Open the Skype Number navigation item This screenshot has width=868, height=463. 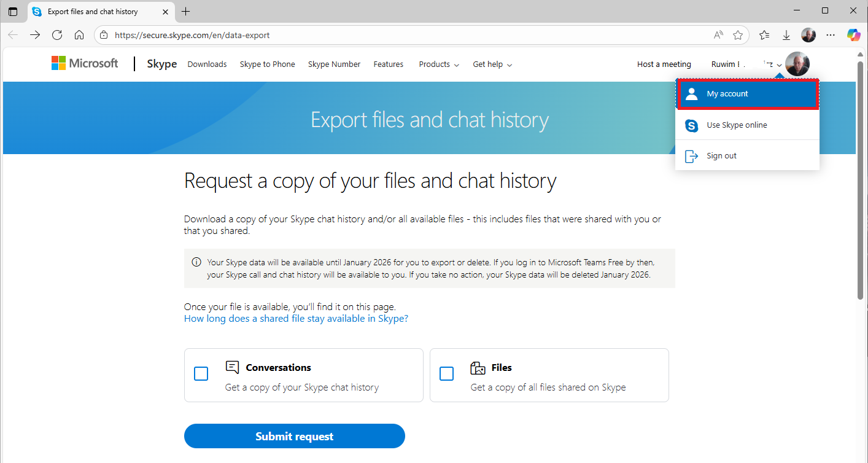tap(334, 64)
